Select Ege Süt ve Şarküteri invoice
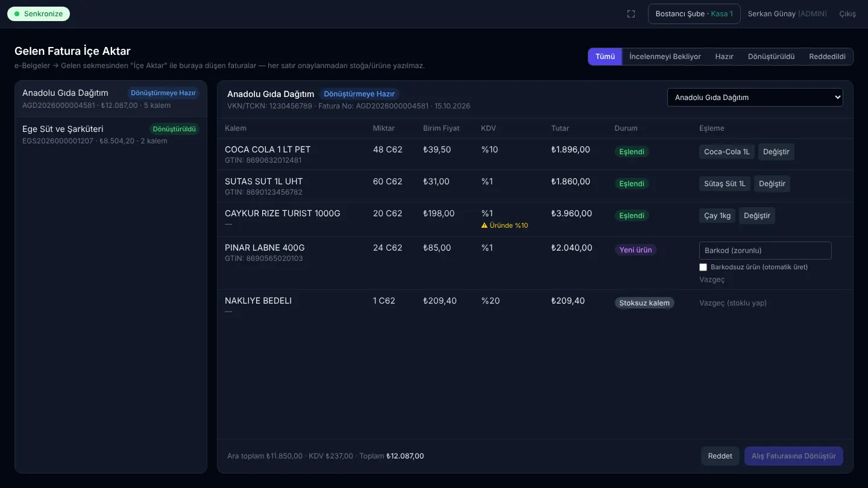The image size is (868, 488). tap(111, 134)
